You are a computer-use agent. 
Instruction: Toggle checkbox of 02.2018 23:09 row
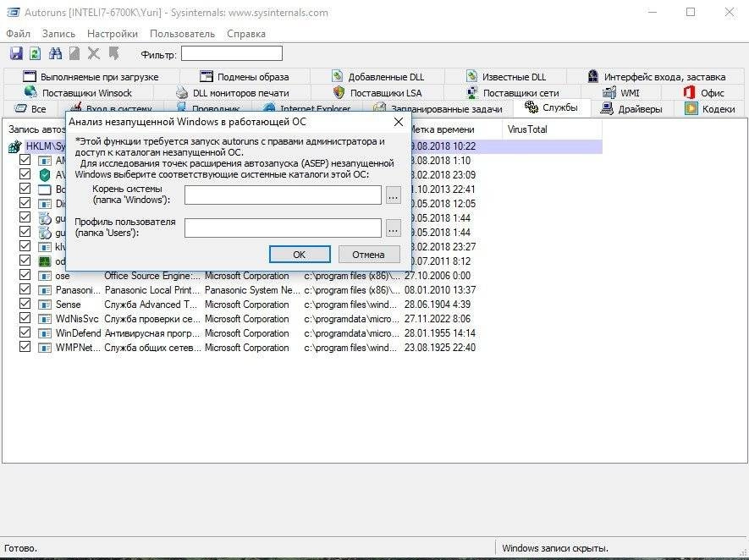(x=25, y=174)
